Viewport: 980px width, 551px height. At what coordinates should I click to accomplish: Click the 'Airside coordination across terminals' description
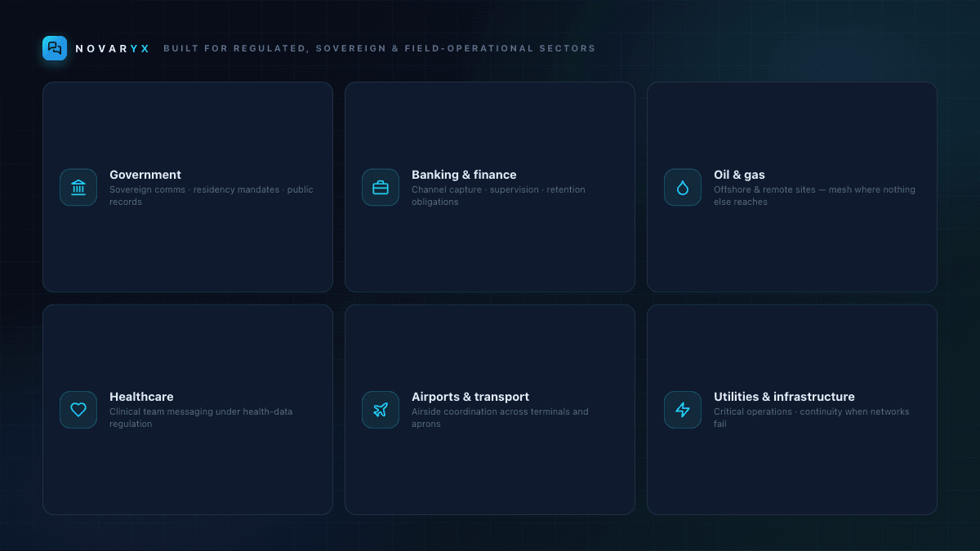point(500,418)
